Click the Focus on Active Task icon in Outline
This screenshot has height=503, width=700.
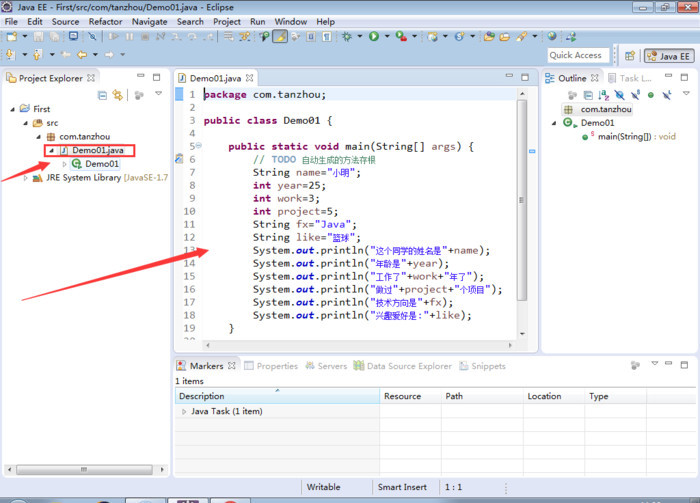click(x=572, y=95)
